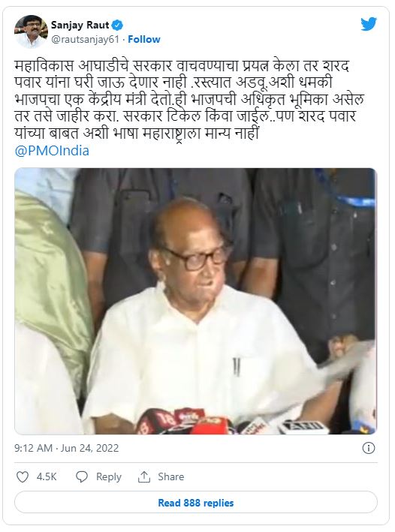
Task: Follow the @rautsanjay61 account
Action: click(144, 39)
